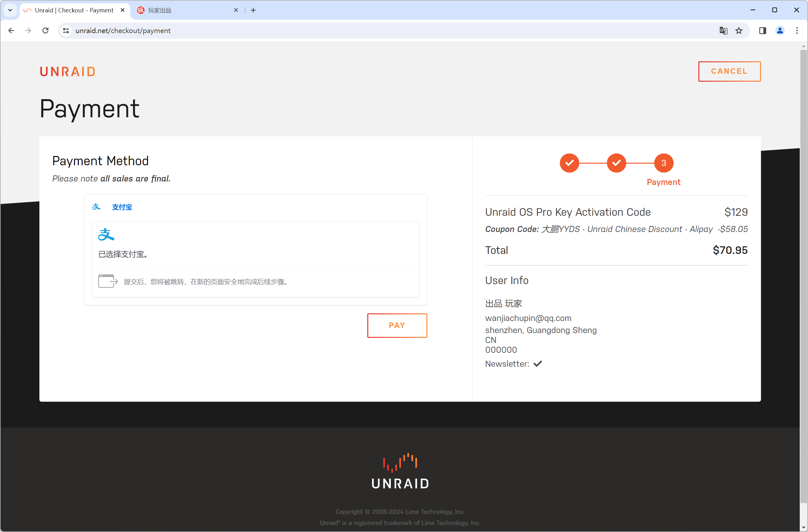Bookmark this page with the star
The image size is (808, 532).
coord(739,31)
